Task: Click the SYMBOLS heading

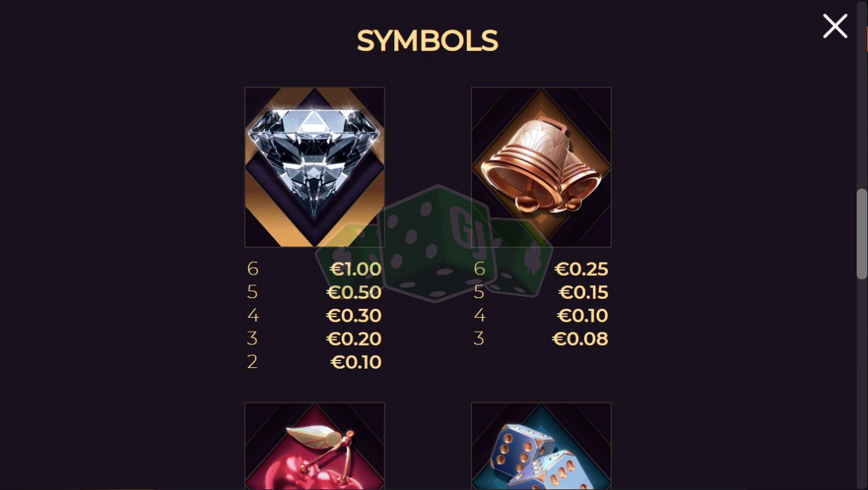Action: (x=427, y=41)
